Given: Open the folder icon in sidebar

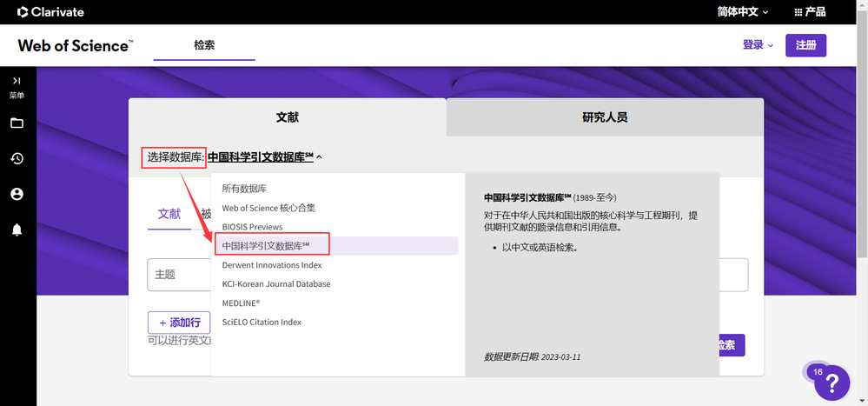Looking at the screenshot, I should click(17, 123).
